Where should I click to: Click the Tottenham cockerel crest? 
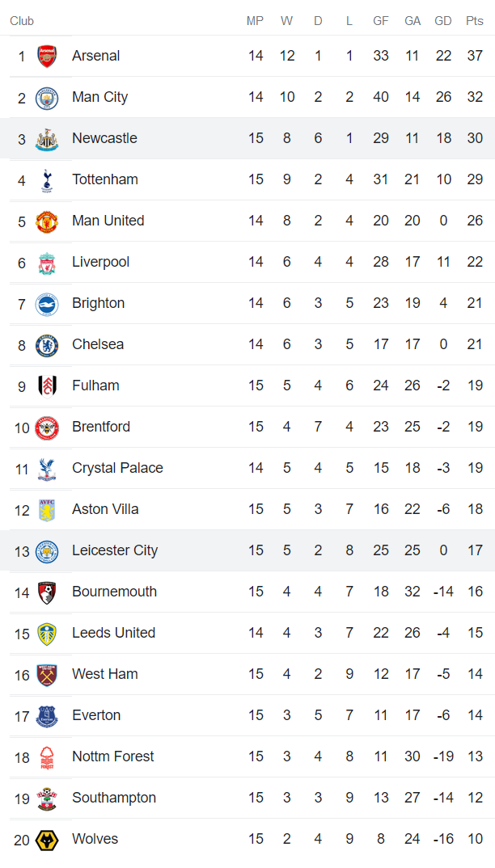tap(47, 179)
